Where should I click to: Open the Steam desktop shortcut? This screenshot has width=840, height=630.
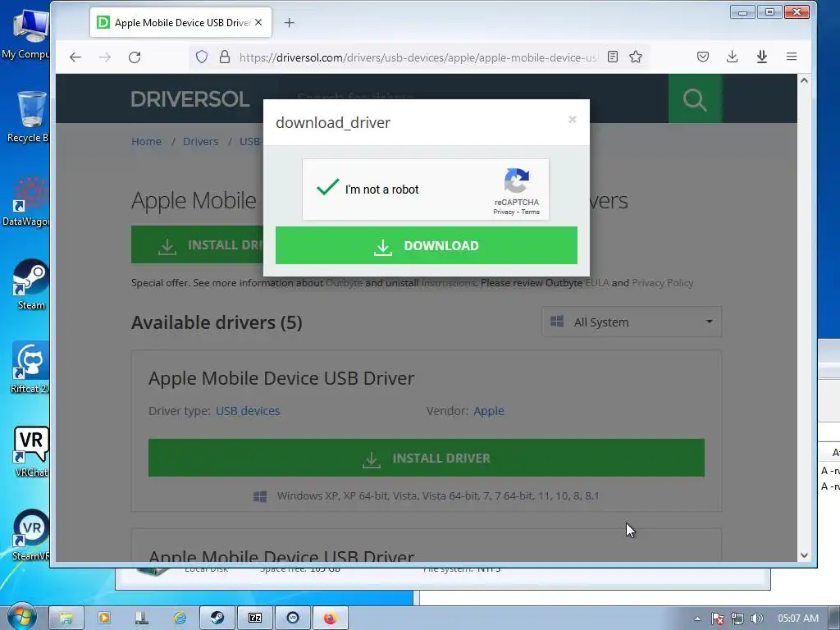click(x=30, y=285)
